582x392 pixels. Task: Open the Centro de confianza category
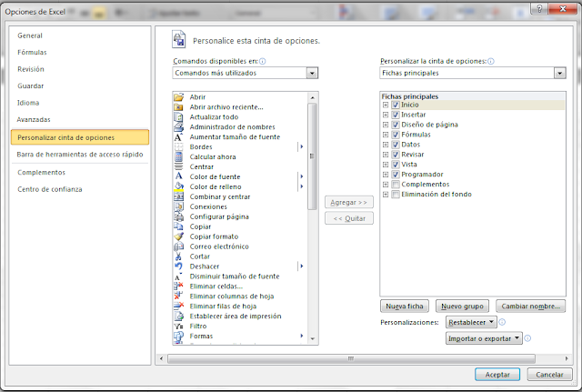(x=50, y=189)
